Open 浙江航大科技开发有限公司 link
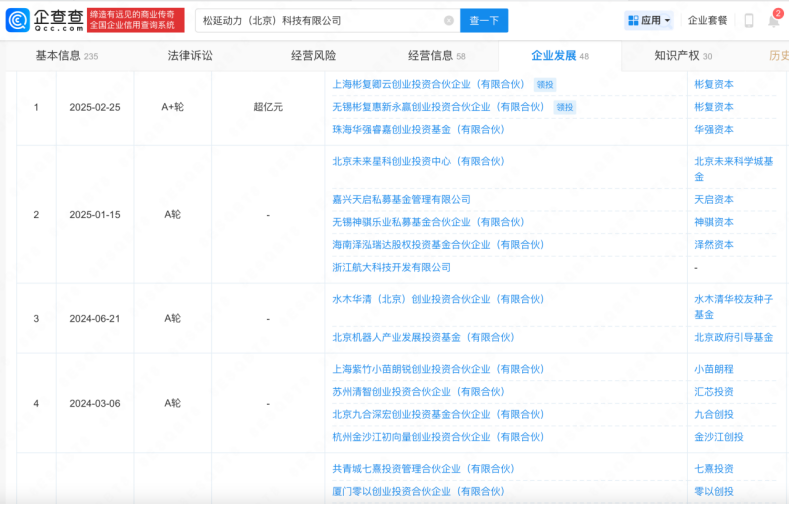The image size is (790, 505). pyautogui.click(x=391, y=267)
